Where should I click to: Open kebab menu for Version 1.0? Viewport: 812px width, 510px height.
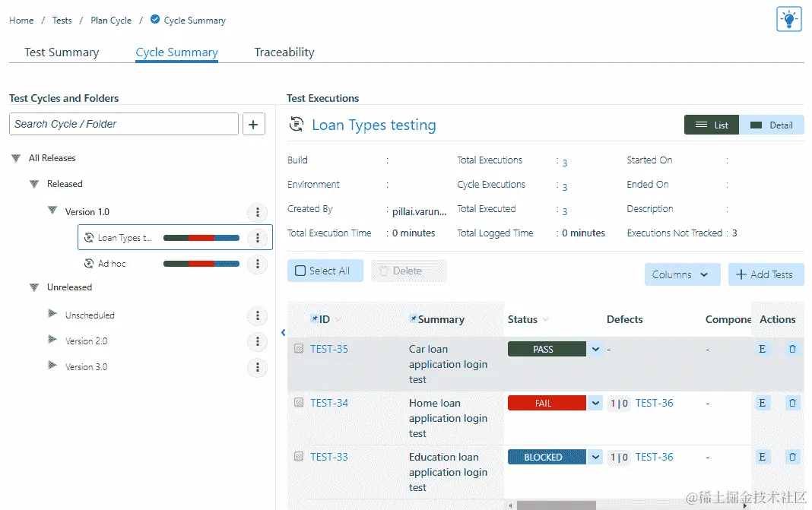(258, 212)
